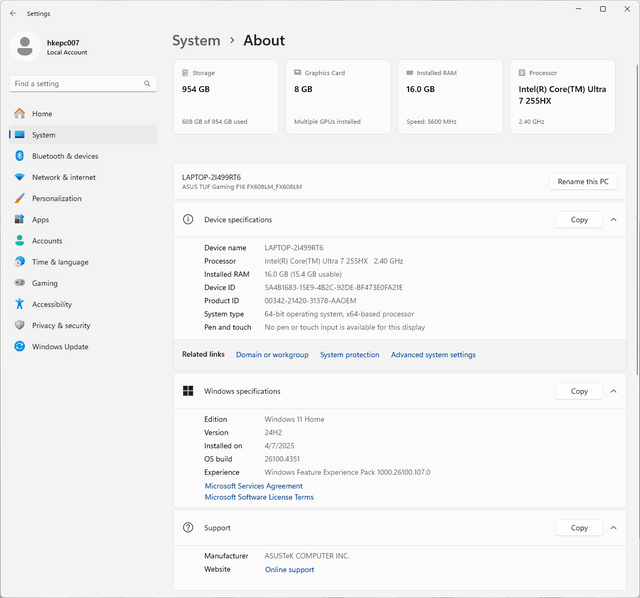Image resolution: width=640 pixels, height=598 pixels.
Task: Copy the Device specifications
Action: [x=579, y=220]
